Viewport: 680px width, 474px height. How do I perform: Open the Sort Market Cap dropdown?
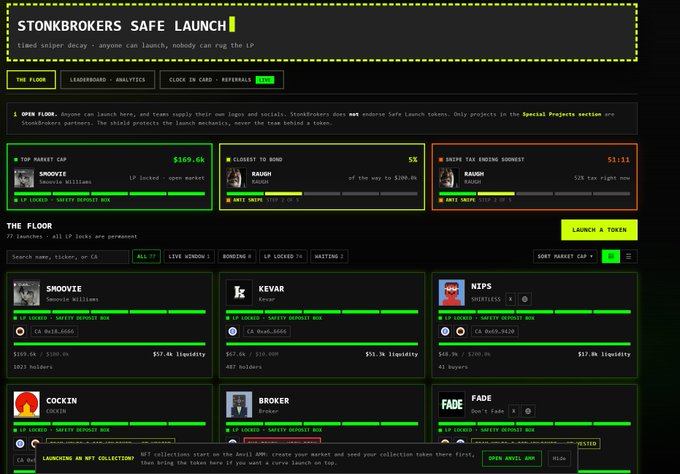click(x=565, y=257)
